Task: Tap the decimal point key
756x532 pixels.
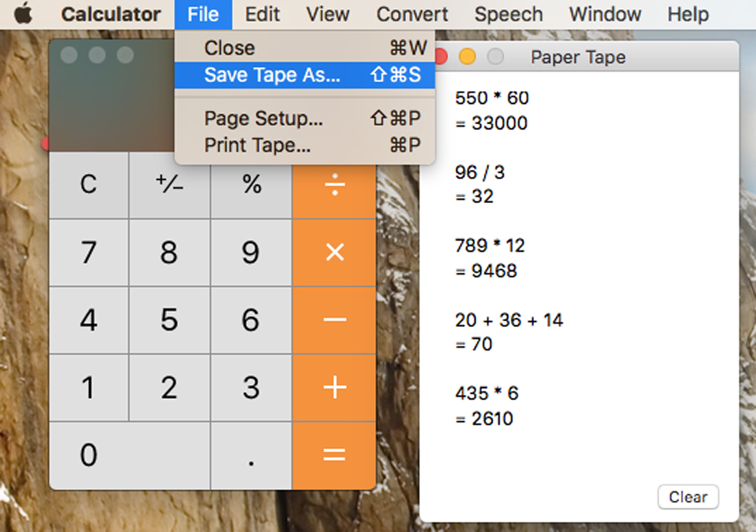Action: (x=251, y=455)
